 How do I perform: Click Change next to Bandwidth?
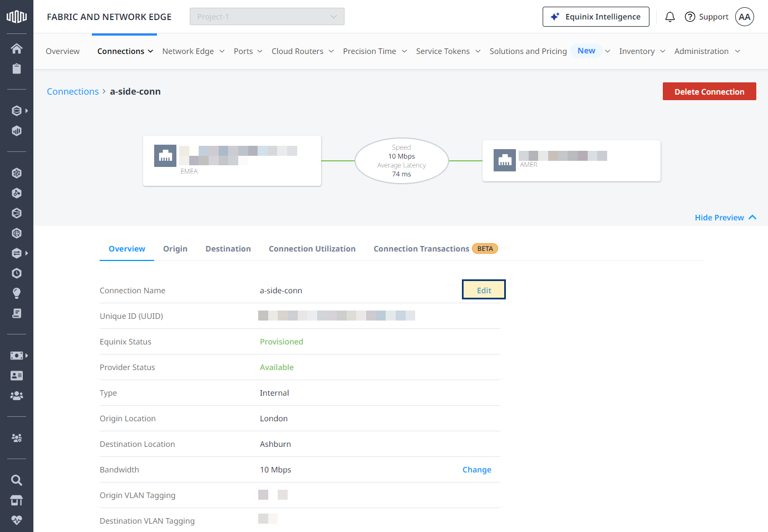pyautogui.click(x=477, y=470)
